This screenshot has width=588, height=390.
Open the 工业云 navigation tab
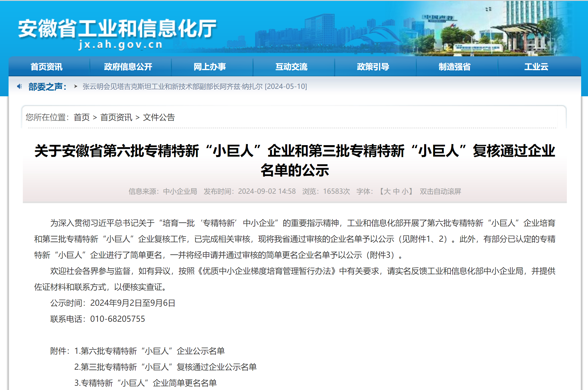pos(536,67)
